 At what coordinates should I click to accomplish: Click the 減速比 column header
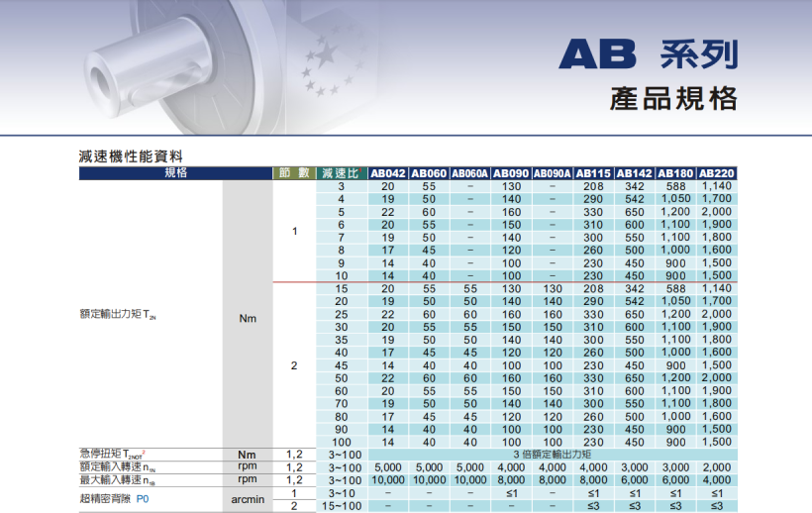coord(341,173)
